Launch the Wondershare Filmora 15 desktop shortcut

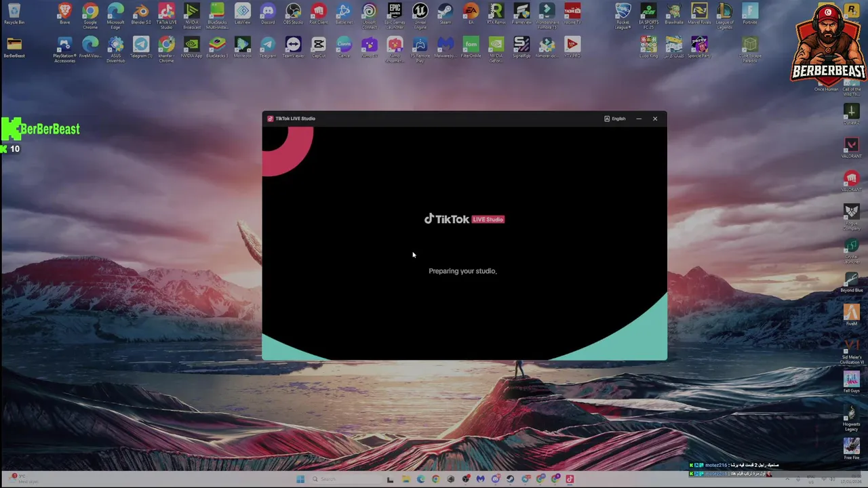point(547,16)
